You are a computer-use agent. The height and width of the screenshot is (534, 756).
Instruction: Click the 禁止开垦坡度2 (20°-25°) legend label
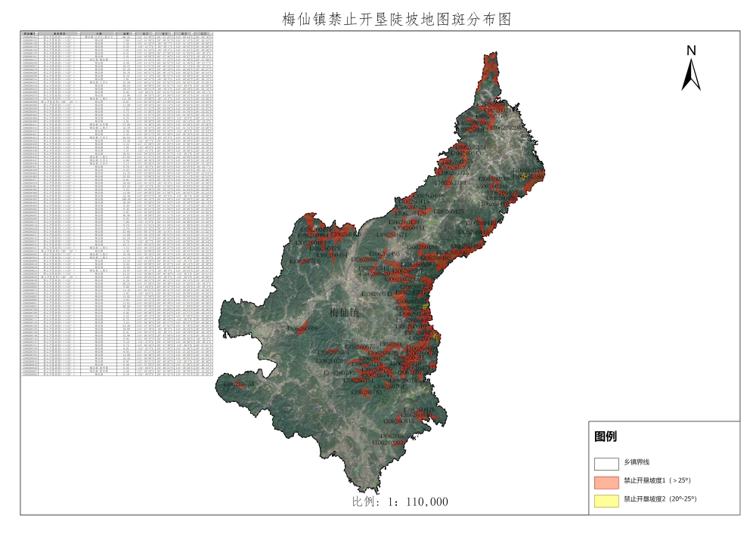pyautogui.click(x=659, y=499)
